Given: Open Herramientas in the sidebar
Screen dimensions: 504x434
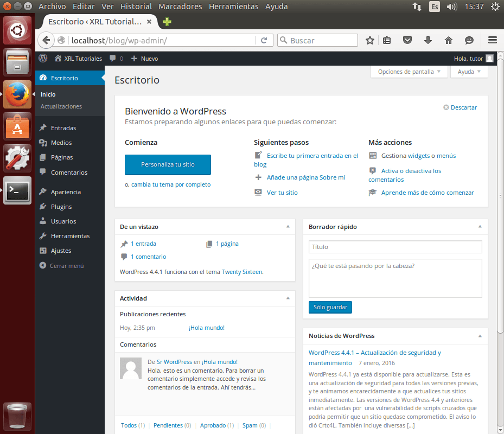Looking at the screenshot, I should [x=70, y=236].
